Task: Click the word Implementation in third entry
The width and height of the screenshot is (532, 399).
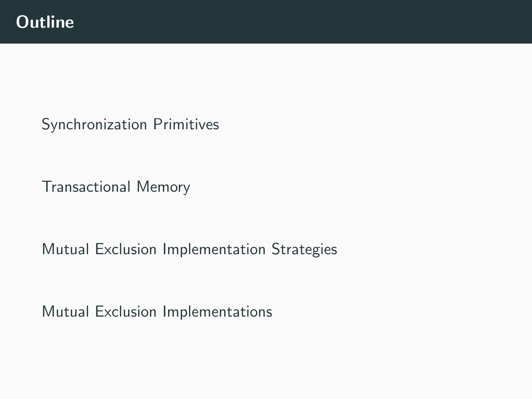Action: tap(214, 249)
